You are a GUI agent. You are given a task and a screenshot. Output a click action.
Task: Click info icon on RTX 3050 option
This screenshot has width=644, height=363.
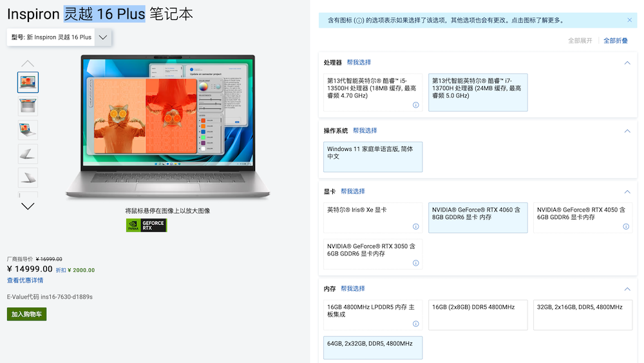click(415, 263)
